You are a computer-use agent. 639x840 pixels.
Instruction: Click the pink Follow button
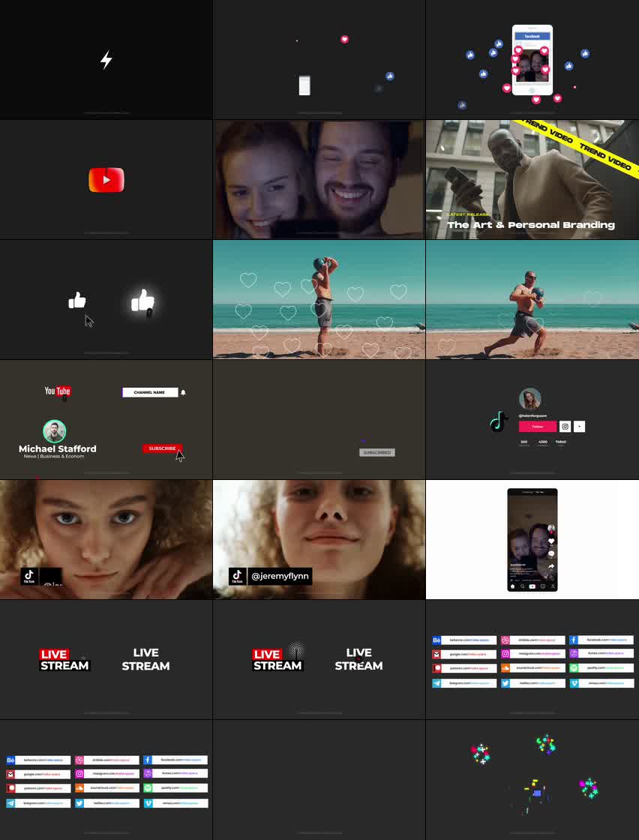[x=537, y=427]
